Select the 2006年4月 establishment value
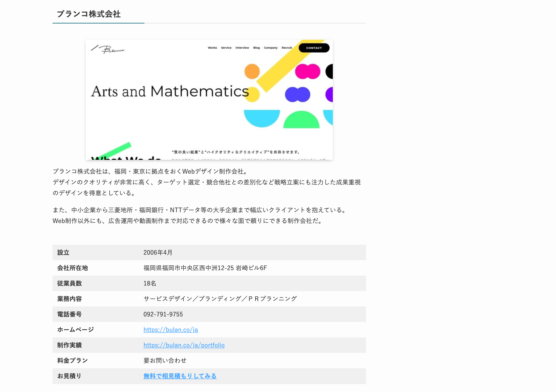The image size is (556, 392). coord(158,252)
